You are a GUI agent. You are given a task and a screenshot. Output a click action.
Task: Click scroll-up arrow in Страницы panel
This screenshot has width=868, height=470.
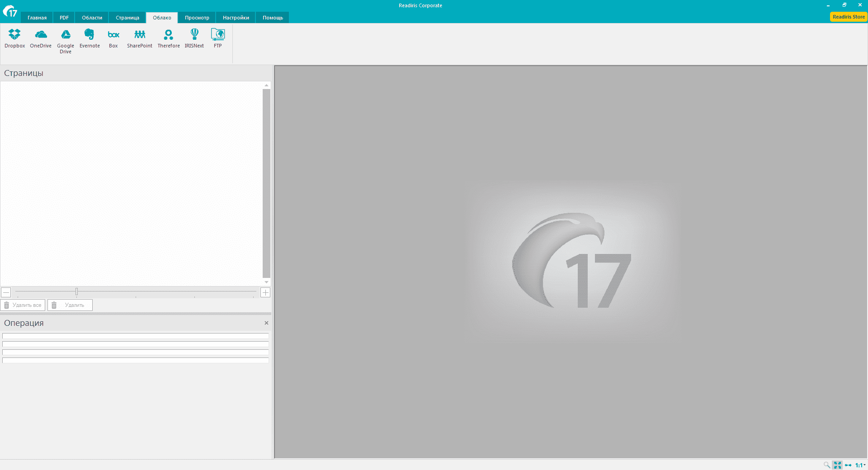click(266, 85)
